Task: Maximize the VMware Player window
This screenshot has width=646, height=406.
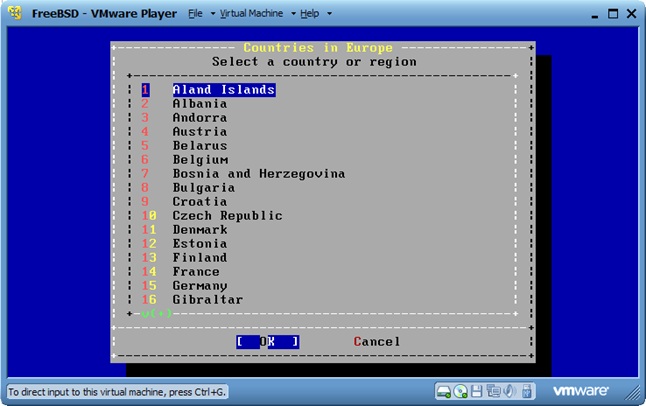Action: [x=606, y=14]
